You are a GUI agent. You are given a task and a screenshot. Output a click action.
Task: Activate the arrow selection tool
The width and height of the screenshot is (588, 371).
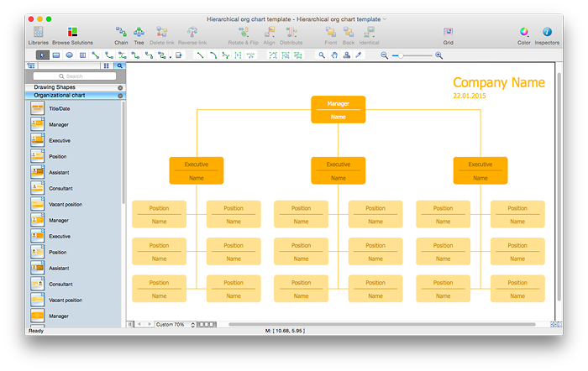tap(43, 55)
